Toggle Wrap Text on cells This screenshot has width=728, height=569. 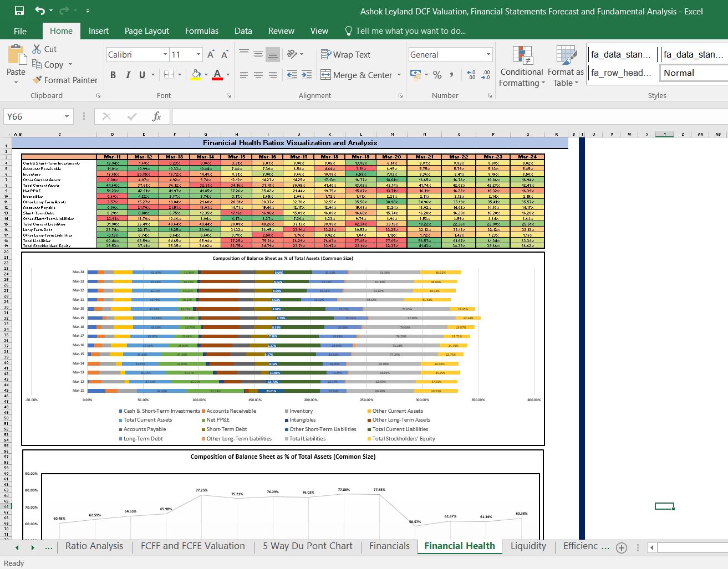click(345, 54)
